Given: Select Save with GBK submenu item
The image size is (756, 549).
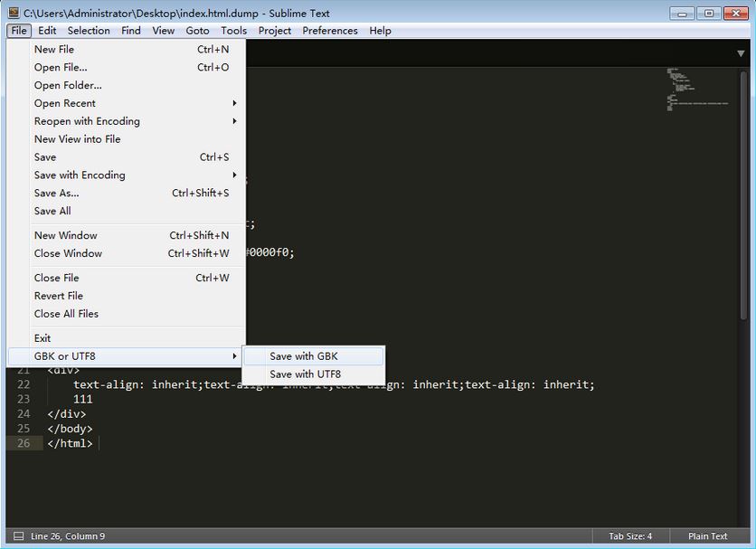Looking at the screenshot, I should tap(314, 356).
